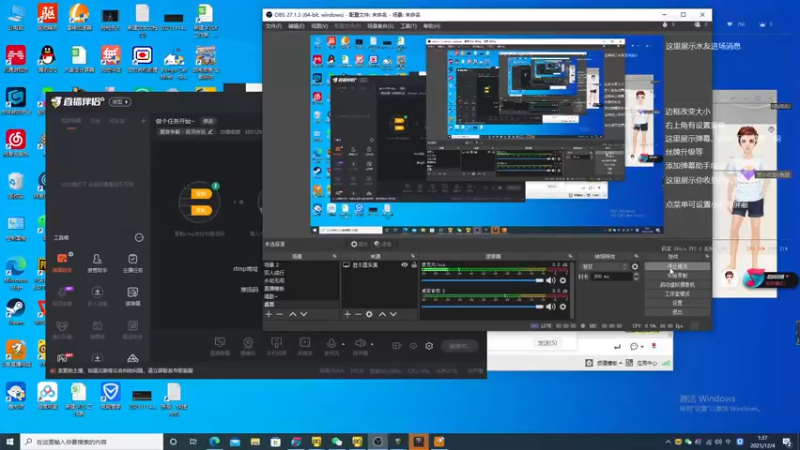Click mode switch pill beside 直播伴侣 logo
Screen dimensions: 800x450
point(121,102)
